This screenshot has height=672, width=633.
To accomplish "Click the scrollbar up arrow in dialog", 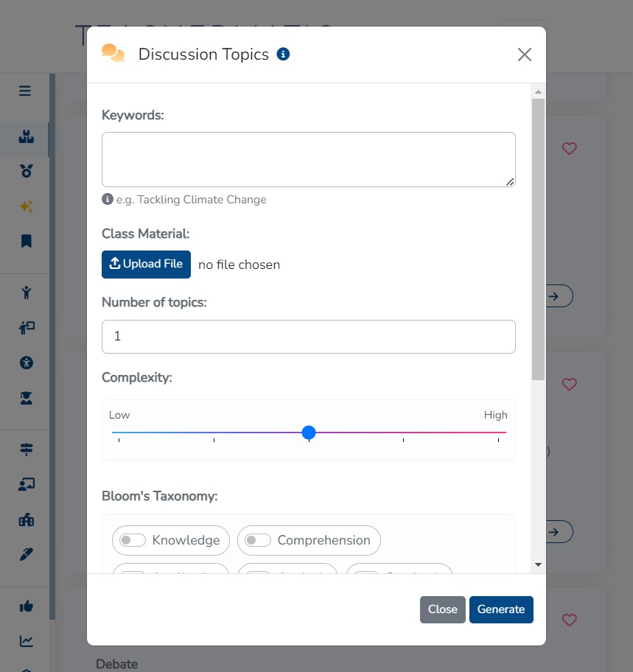I will click(x=538, y=91).
